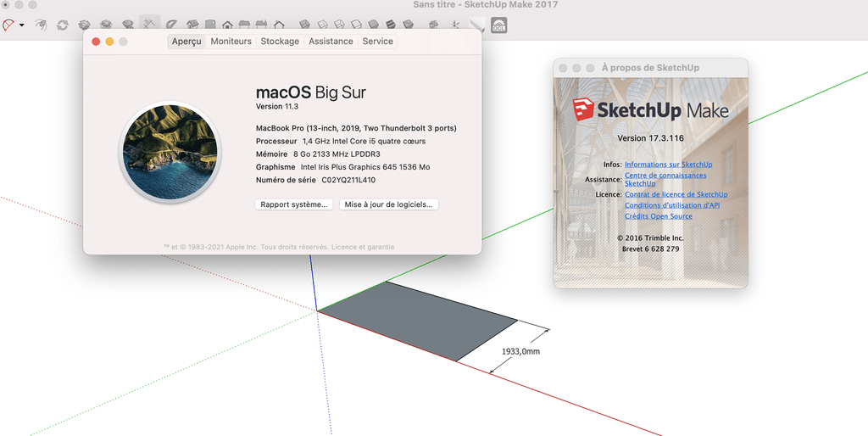Choose Shaded With Textures style
This screenshot has width=868, height=436.
[x=391, y=25]
